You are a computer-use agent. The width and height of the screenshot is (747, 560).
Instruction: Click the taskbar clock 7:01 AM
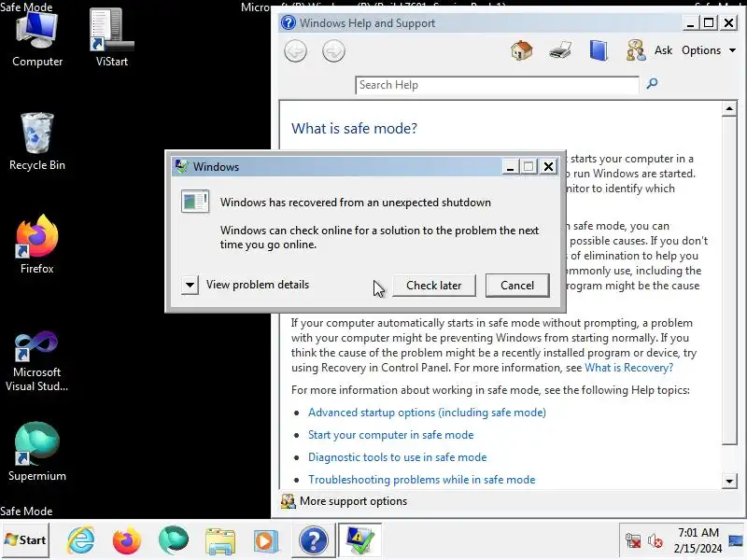[x=698, y=532]
